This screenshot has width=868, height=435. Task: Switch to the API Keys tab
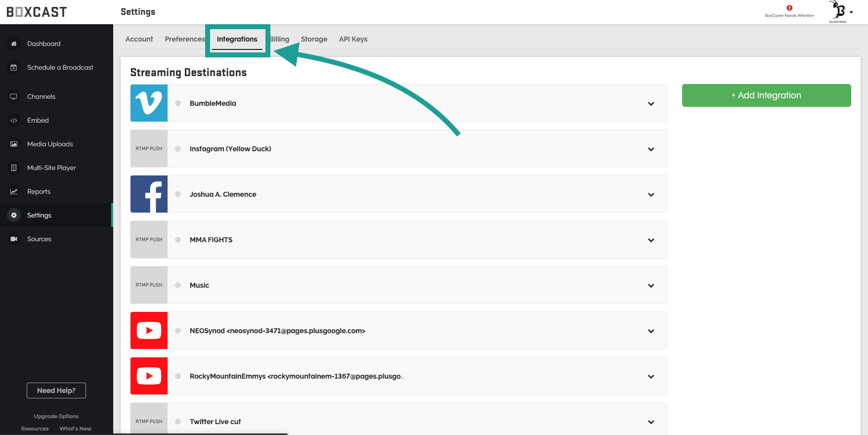(353, 39)
